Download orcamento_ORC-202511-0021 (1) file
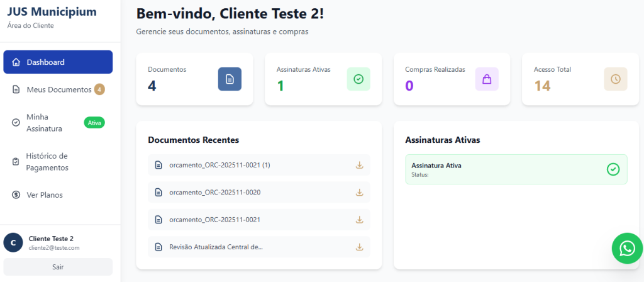Screen dimensions: 644x282 coord(360,165)
